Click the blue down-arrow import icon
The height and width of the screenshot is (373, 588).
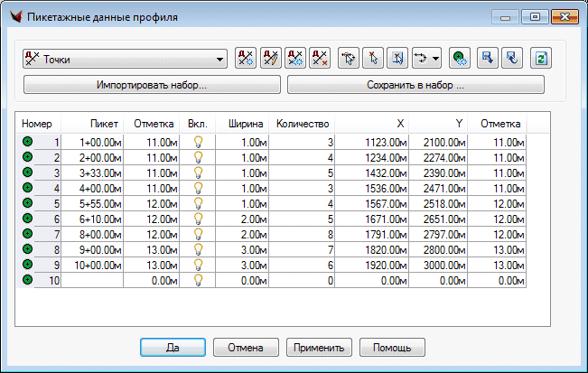pos(488,60)
